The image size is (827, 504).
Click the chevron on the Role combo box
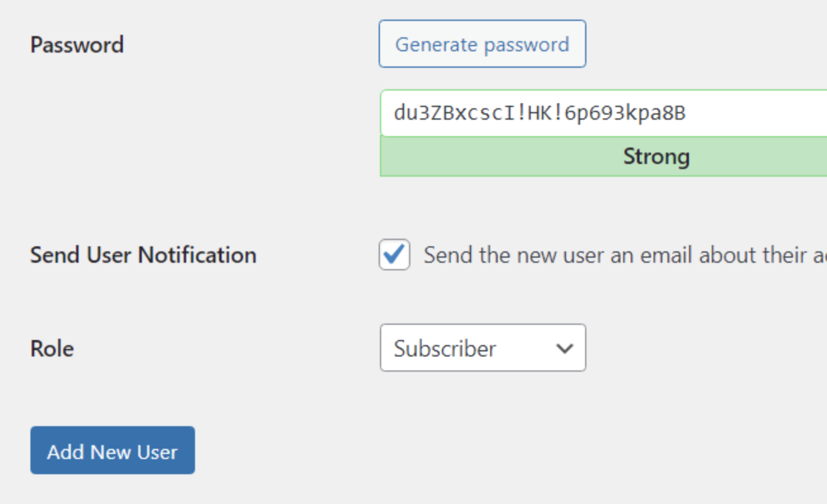click(x=565, y=348)
